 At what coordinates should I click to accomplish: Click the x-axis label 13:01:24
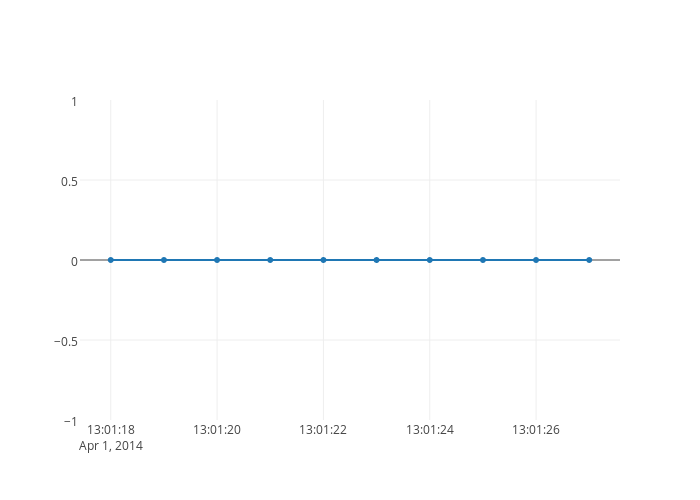[430, 430]
